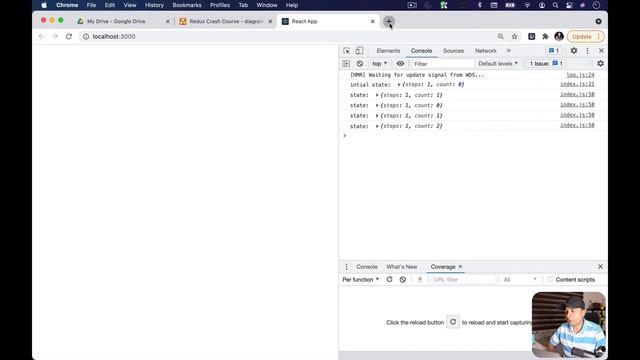The image size is (640, 360).
Task: Open the index.js:21 source link
Action: 577,84
